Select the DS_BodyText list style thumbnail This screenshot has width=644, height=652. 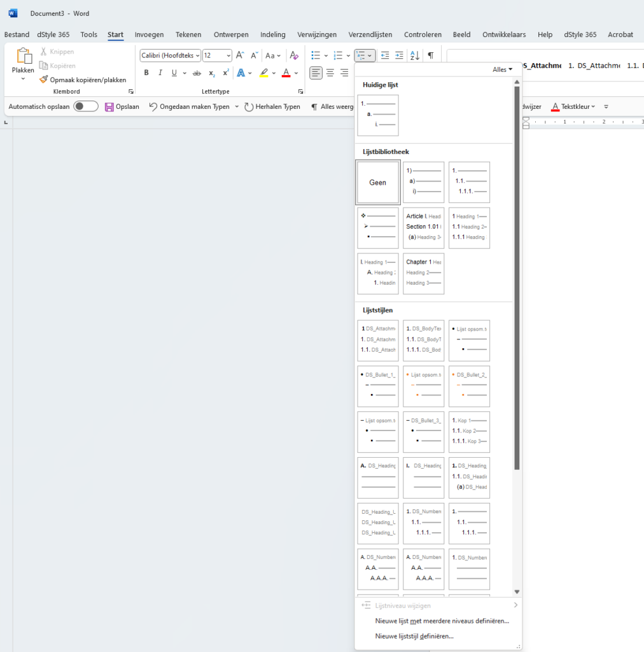pos(423,341)
